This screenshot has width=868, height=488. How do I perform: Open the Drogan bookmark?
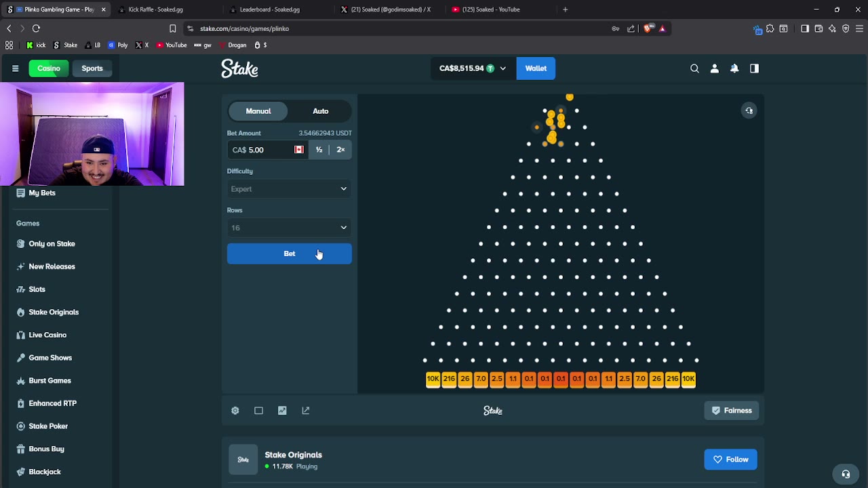pos(232,45)
